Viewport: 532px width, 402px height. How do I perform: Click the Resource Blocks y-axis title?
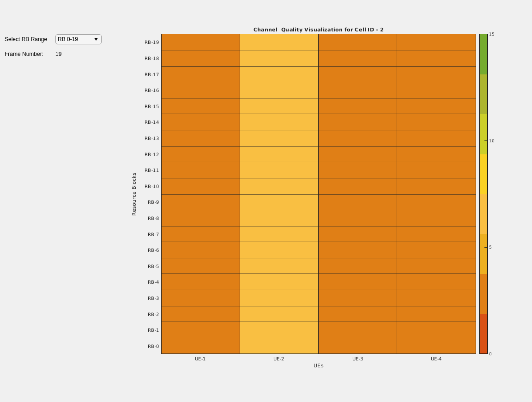(134, 194)
